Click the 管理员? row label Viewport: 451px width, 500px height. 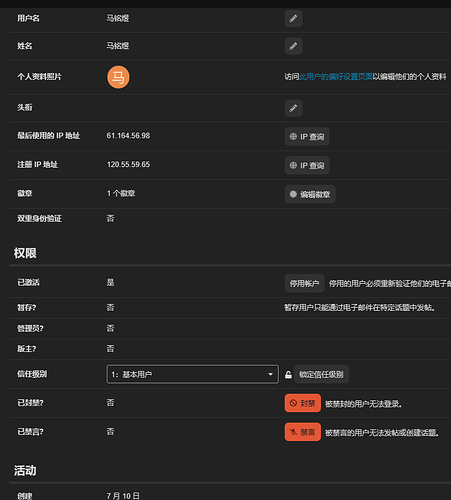click(30, 328)
